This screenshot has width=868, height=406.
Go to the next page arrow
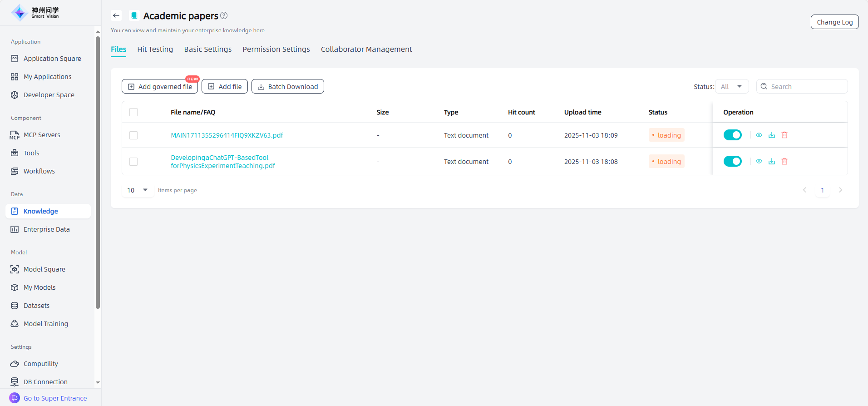point(840,190)
